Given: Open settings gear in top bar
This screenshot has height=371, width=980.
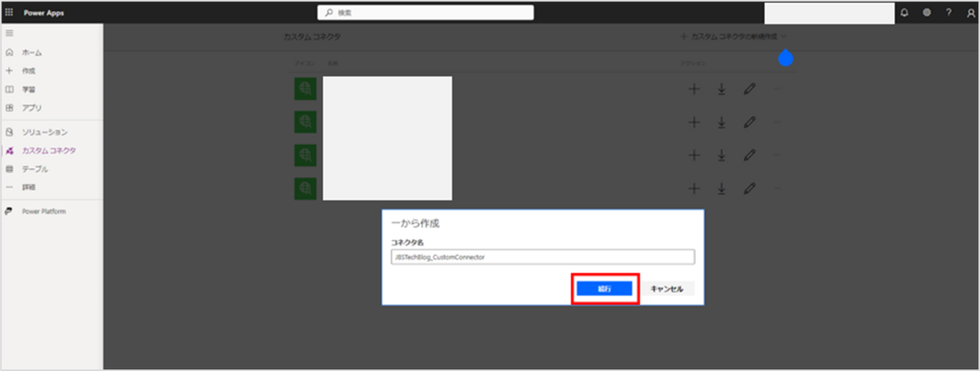Looking at the screenshot, I should pyautogui.click(x=926, y=12).
